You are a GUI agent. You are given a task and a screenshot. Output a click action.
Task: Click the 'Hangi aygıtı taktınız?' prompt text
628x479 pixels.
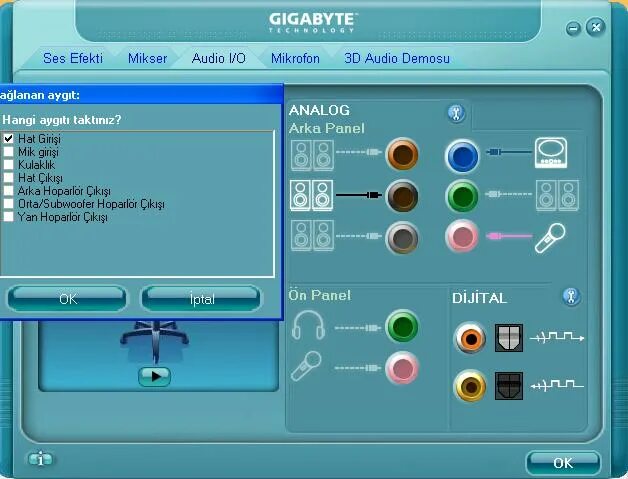coord(61,120)
